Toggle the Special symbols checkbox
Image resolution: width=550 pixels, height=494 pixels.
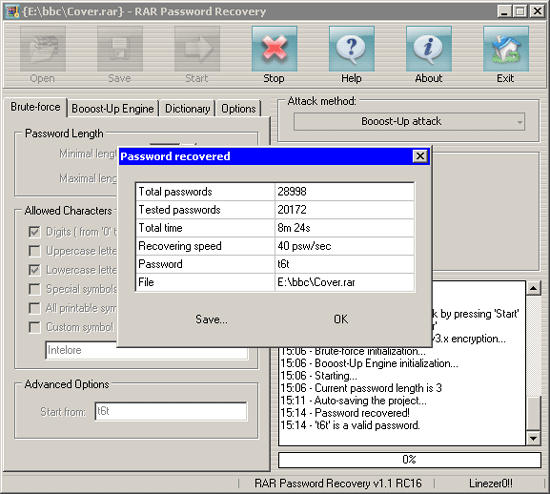point(34,289)
